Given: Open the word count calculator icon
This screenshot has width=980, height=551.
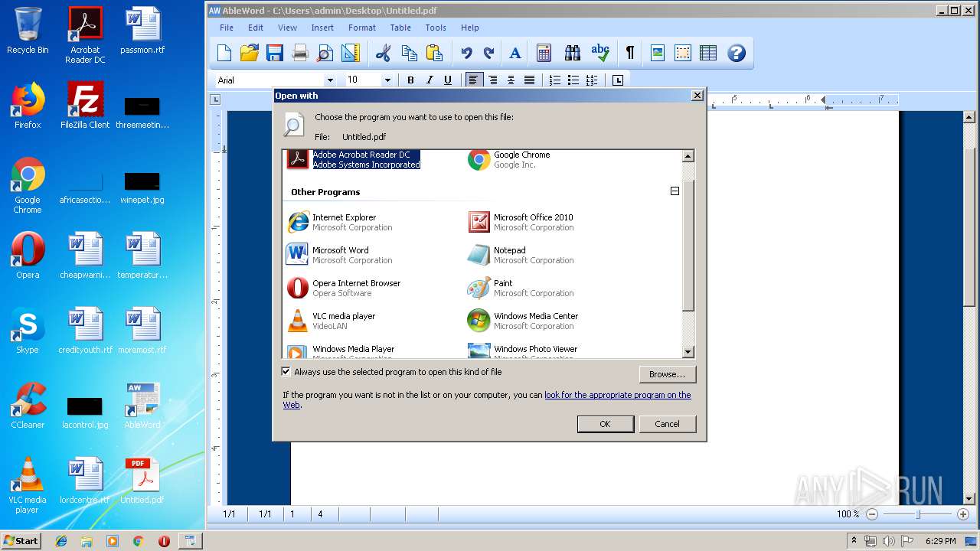Looking at the screenshot, I should (x=544, y=53).
